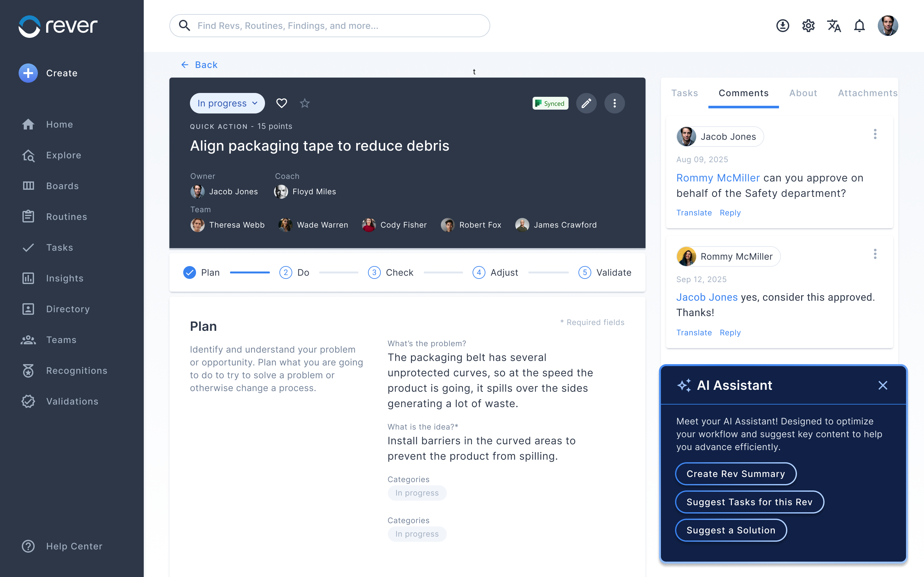
Task: Go to Recognitions in the sidebar
Action: tap(76, 371)
